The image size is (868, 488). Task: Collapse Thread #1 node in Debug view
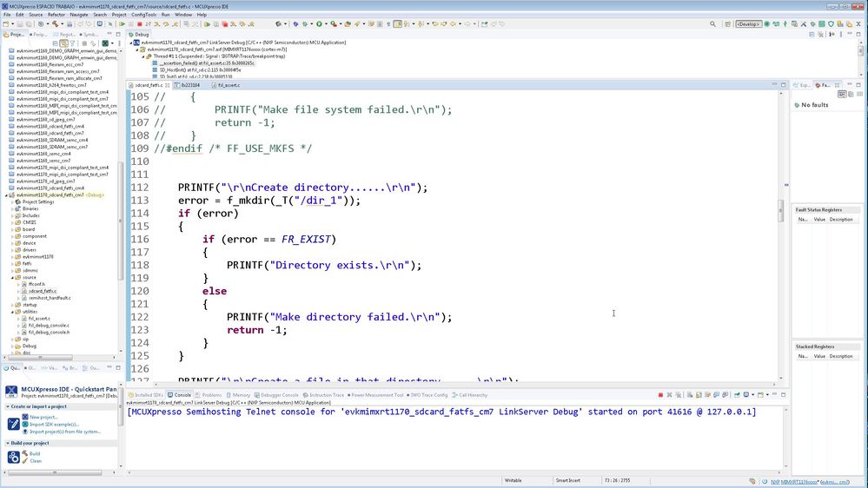point(142,56)
